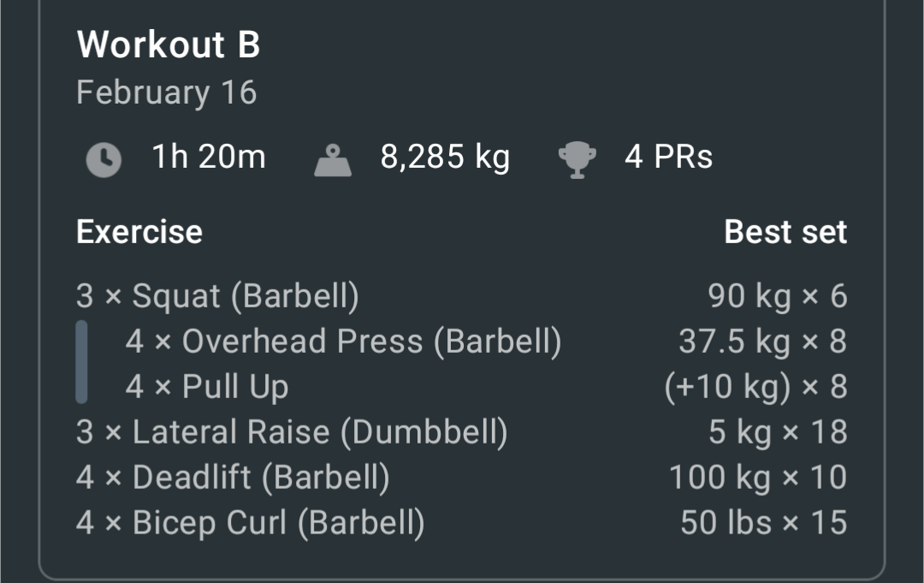
Task: Select the February 16 date
Action: coord(167,93)
